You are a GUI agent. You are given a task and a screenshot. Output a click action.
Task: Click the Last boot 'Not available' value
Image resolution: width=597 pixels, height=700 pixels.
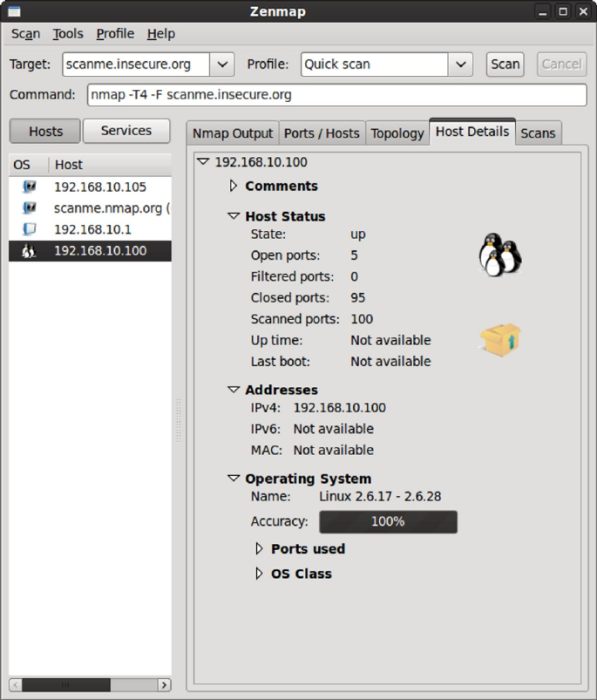click(x=390, y=362)
